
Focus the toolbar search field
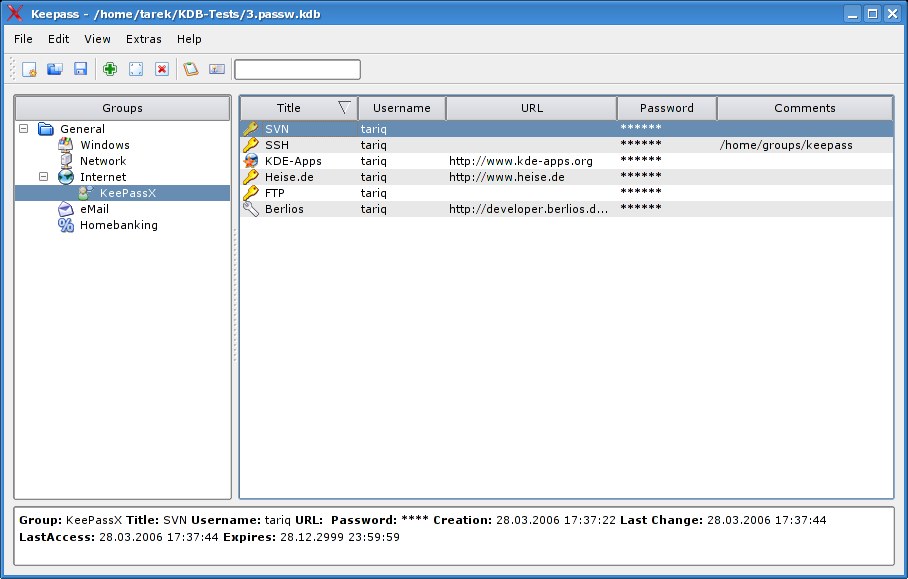[297, 69]
